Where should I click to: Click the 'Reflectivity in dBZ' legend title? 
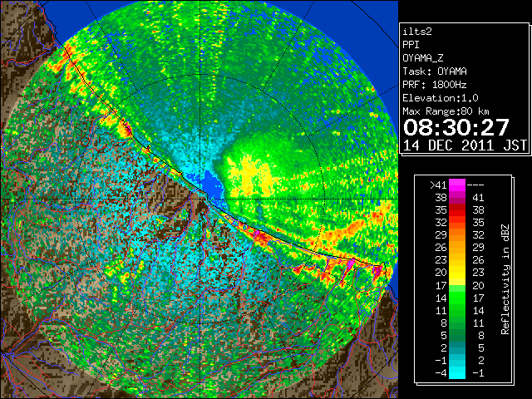(505, 279)
